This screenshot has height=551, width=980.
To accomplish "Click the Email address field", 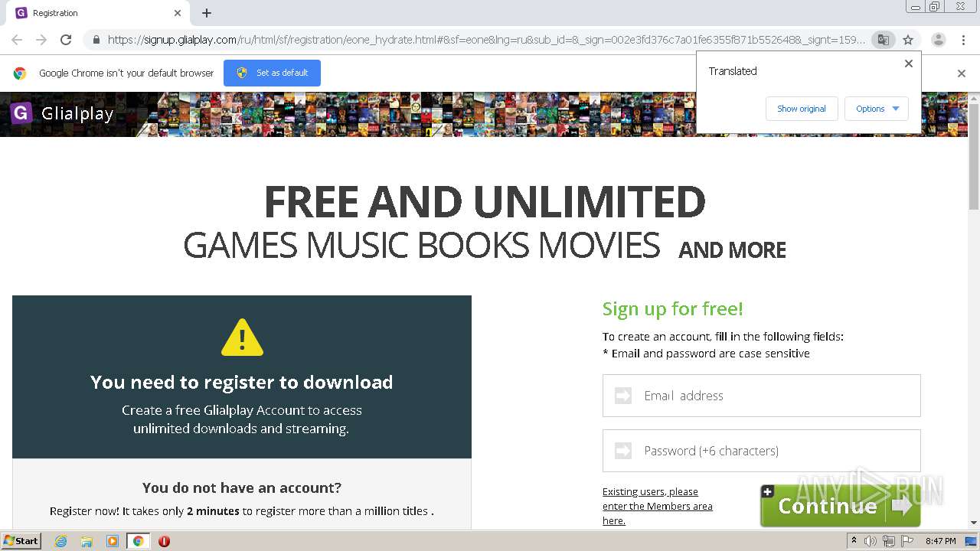I will pos(762,396).
